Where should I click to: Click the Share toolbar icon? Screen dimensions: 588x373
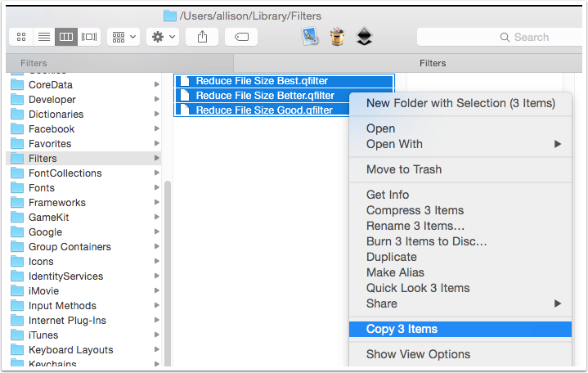tap(202, 37)
